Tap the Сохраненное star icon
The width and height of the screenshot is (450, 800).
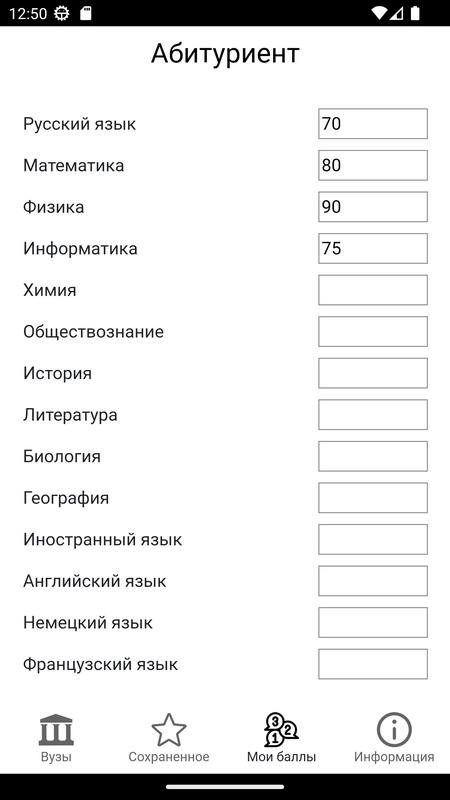pyautogui.click(x=169, y=730)
